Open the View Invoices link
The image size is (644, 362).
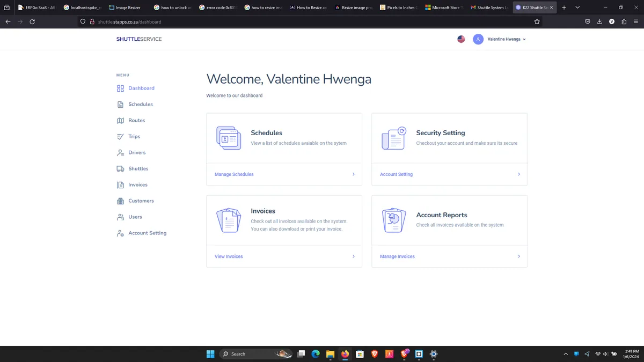click(229, 256)
